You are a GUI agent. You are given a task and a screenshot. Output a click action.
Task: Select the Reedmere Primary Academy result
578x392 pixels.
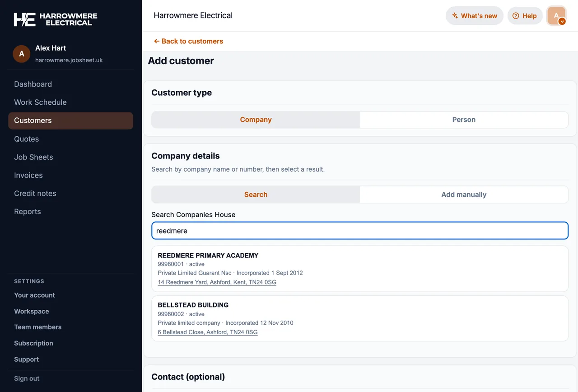pos(360,269)
